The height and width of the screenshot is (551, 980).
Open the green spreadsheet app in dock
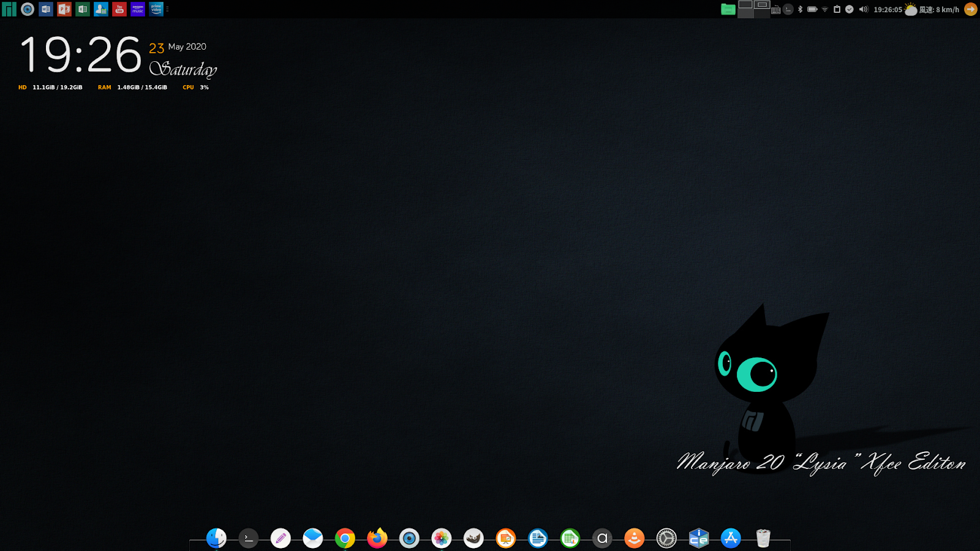tap(570, 538)
